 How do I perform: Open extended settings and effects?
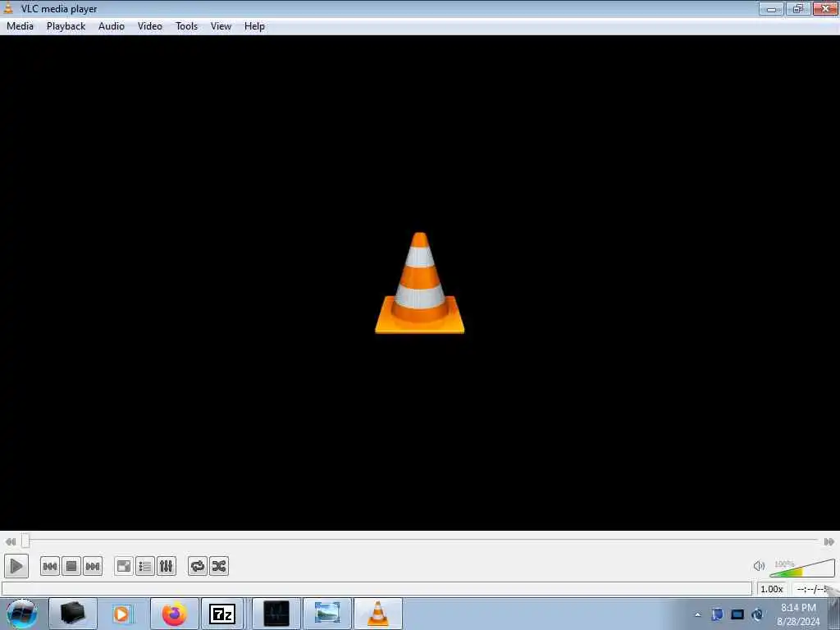click(167, 566)
